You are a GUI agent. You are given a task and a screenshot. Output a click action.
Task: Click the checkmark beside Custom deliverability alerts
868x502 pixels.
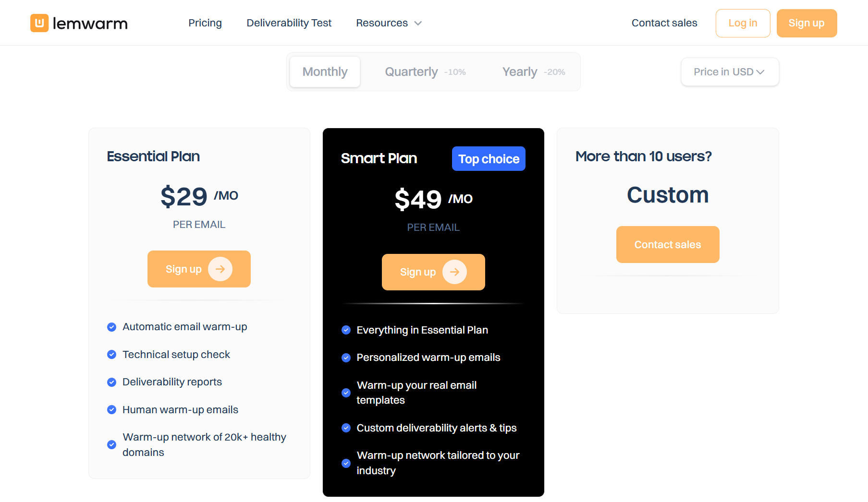click(346, 428)
